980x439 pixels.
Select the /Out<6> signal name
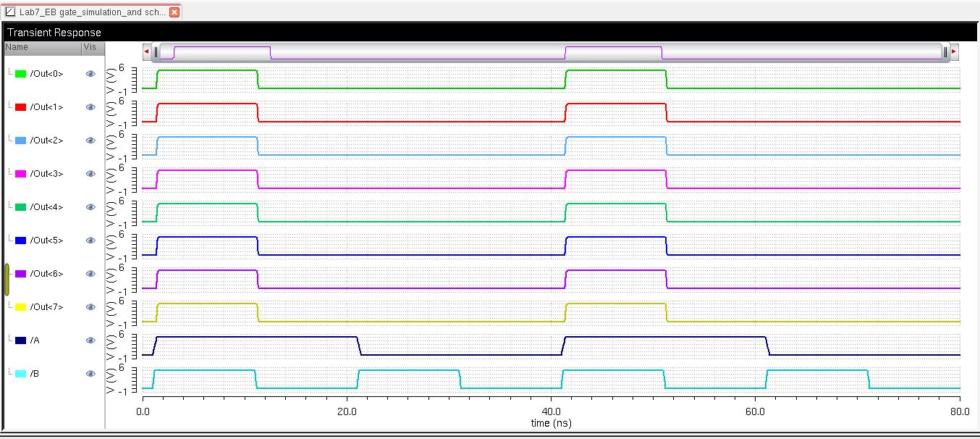(x=46, y=274)
